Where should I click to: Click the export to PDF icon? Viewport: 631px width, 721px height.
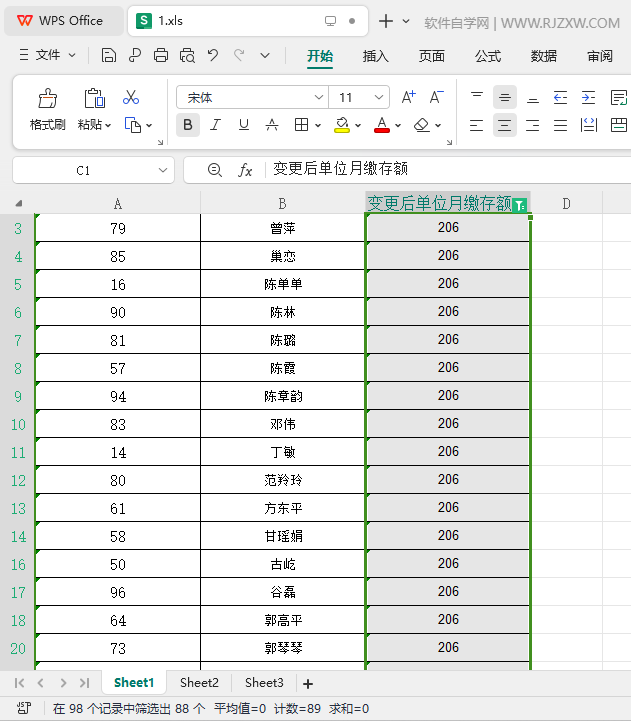135,56
